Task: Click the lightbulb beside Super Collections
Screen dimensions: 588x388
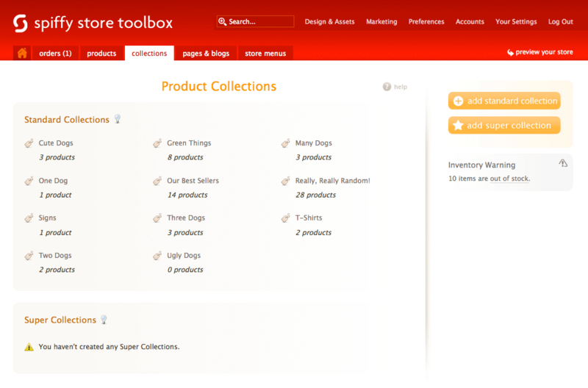Action: [x=104, y=320]
